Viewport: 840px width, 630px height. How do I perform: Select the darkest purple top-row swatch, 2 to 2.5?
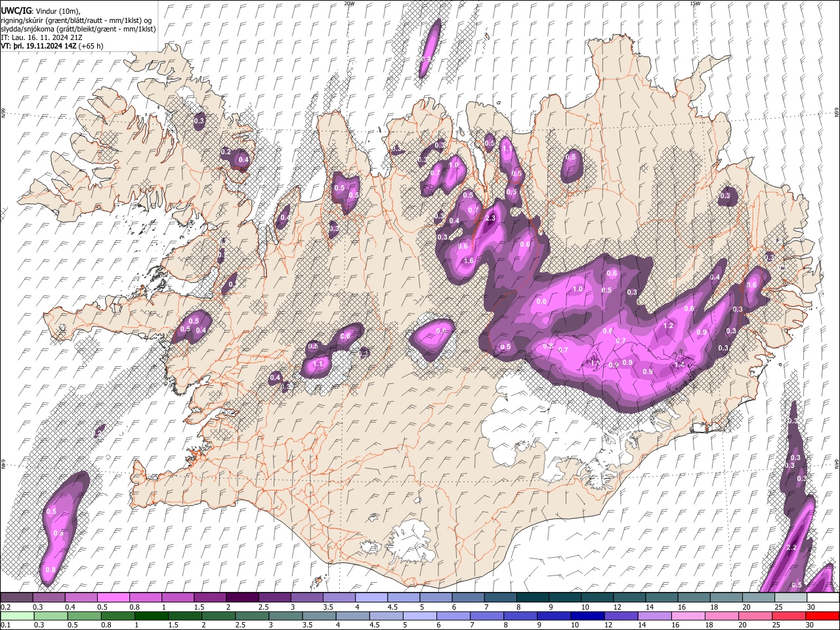[x=242, y=598]
